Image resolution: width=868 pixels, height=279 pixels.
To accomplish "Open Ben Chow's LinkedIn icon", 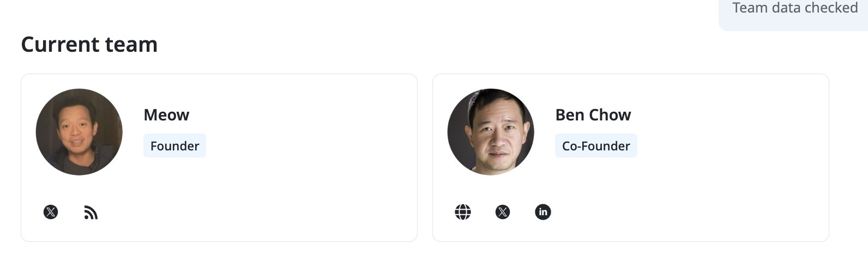I will click(x=543, y=212).
